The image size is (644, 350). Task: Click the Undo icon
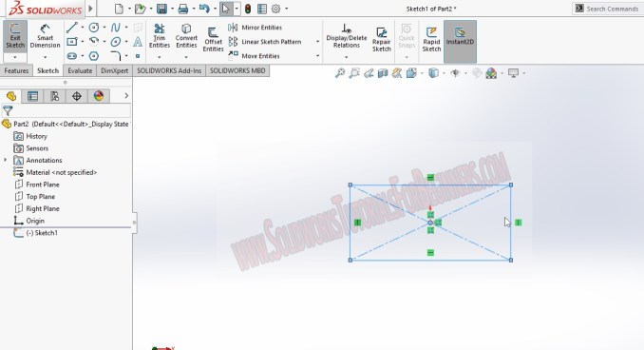tap(204, 9)
